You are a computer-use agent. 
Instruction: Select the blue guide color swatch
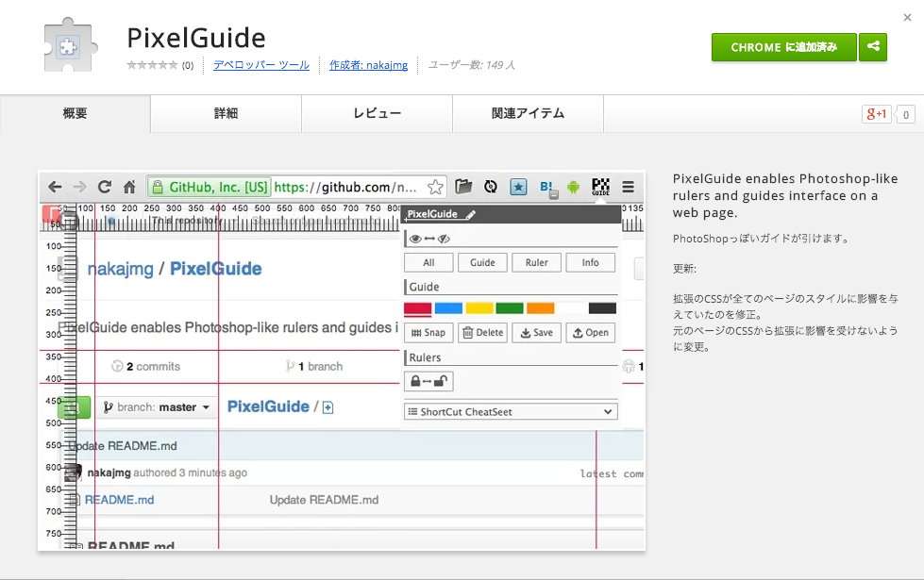448,308
